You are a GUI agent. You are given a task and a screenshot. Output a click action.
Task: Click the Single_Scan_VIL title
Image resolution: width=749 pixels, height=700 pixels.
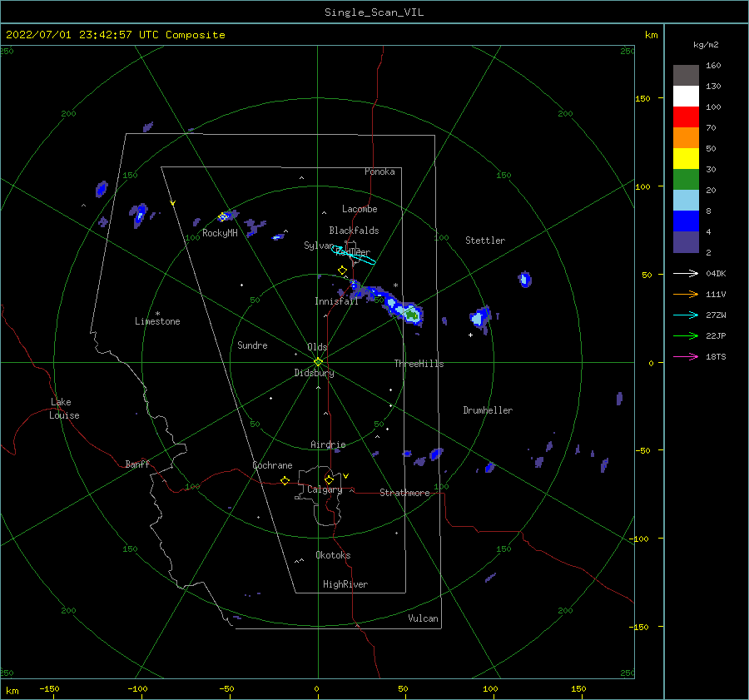pos(374,12)
